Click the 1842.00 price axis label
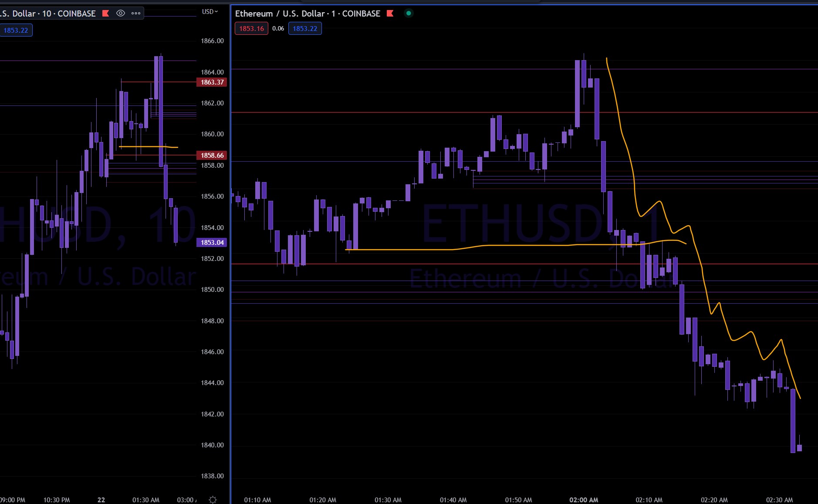818x504 pixels. [212, 414]
